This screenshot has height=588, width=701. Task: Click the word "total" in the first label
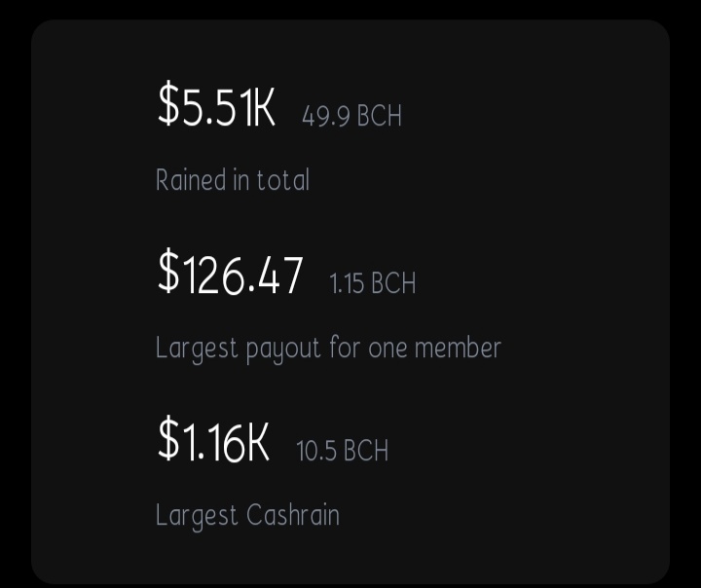tap(283, 180)
